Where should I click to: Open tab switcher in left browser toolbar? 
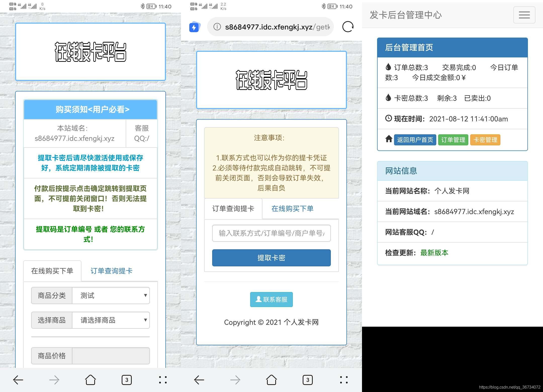(127, 380)
